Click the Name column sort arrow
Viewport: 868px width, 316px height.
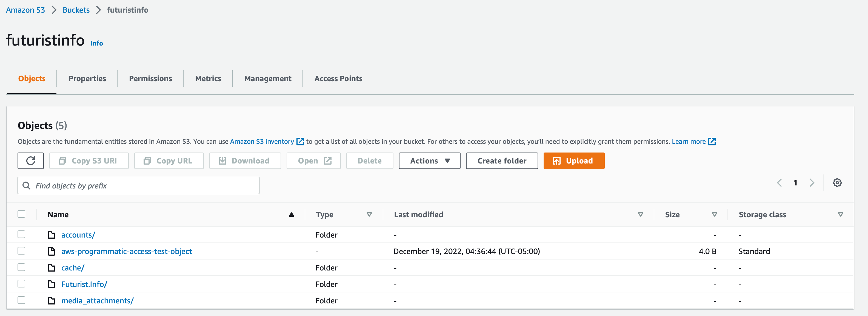point(292,215)
